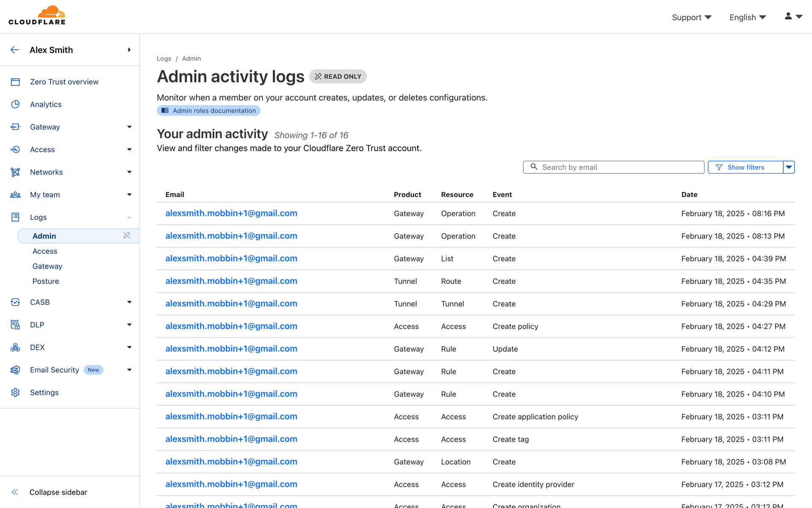This screenshot has width=812, height=508.
Task: Click the Networks sidebar icon
Action: pos(15,172)
